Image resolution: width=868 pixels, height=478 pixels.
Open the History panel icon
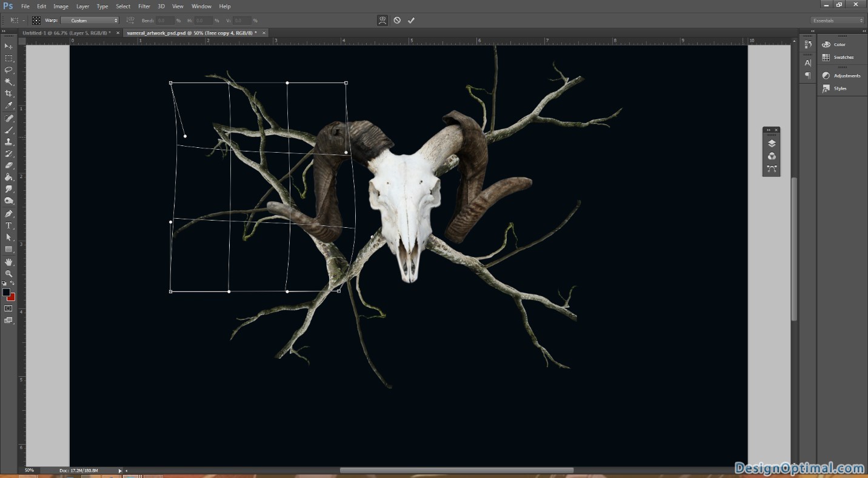pos(808,45)
